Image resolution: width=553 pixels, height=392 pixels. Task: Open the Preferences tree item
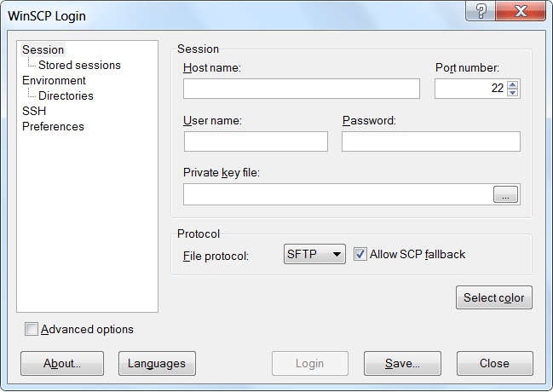click(x=53, y=127)
